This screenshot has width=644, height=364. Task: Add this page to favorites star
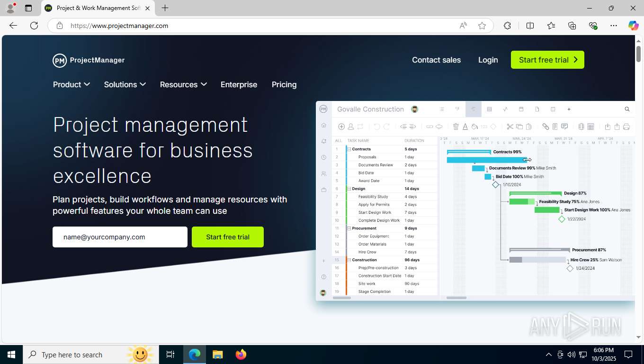[x=482, y=26]
